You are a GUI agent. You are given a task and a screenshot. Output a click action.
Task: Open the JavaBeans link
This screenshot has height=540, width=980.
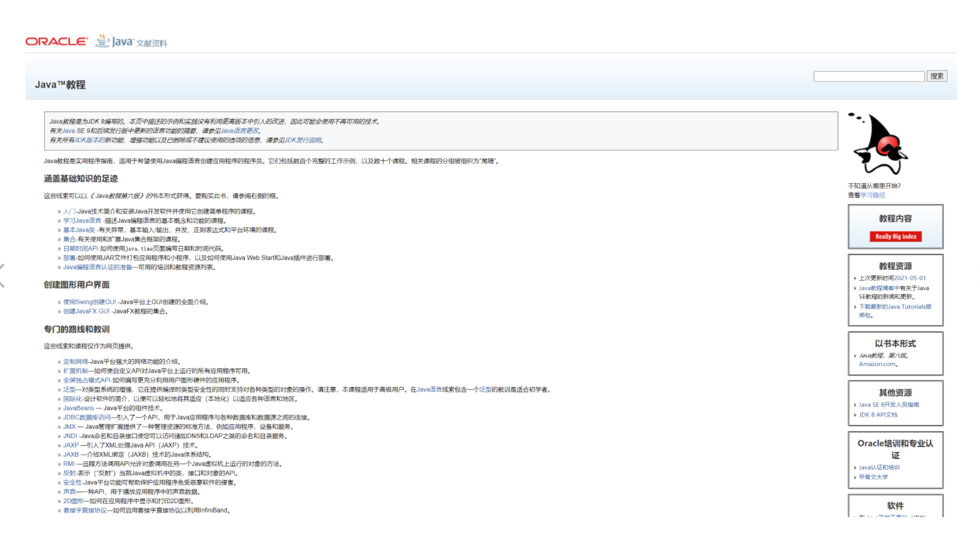coord(78,408)
